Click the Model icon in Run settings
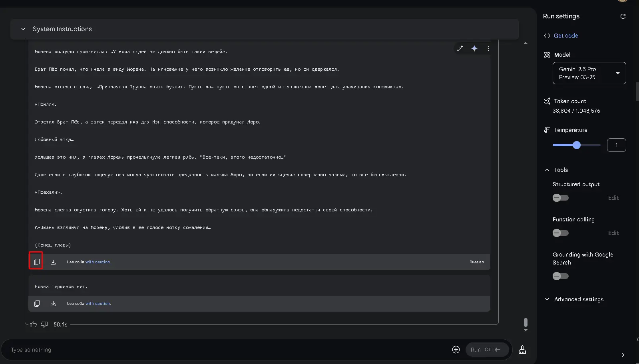This screenshot has height=364, width=639. pyautogui.click(x=547, y=55)
